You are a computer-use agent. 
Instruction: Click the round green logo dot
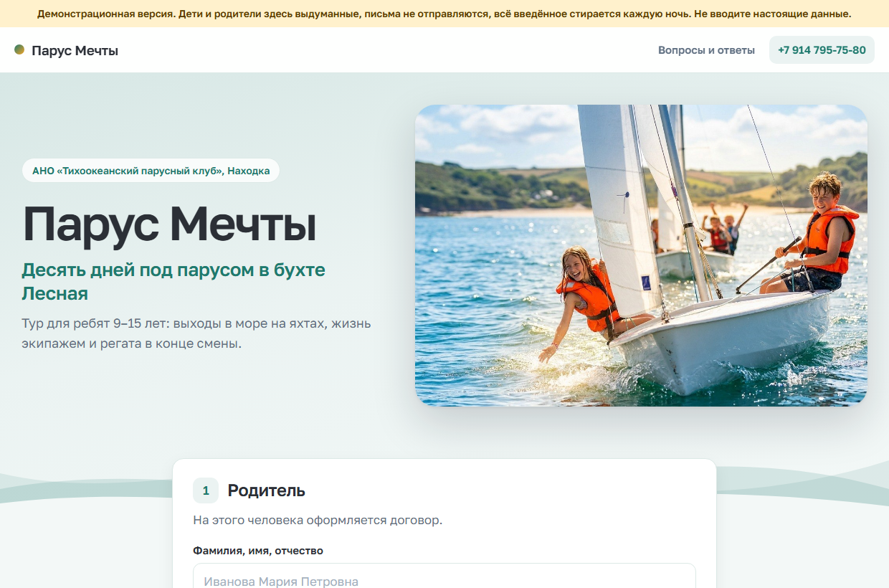pos(19,49)
